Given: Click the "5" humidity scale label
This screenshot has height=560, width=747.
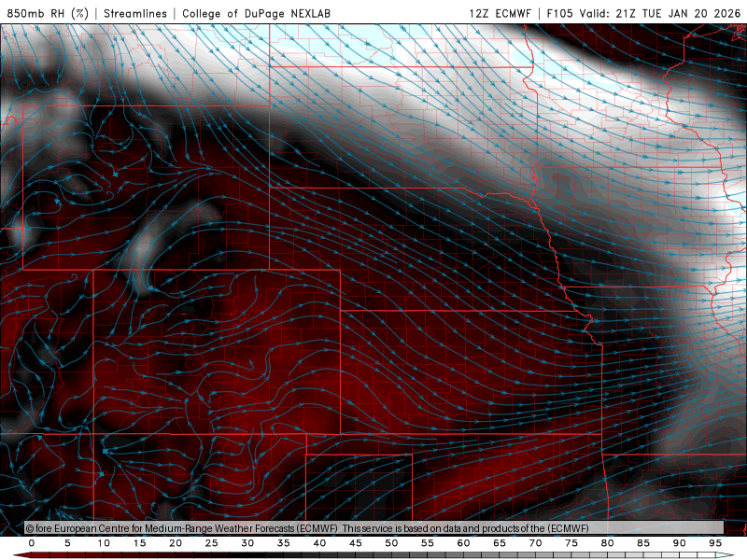Looking at the screenshot, I should coord(67,543).
